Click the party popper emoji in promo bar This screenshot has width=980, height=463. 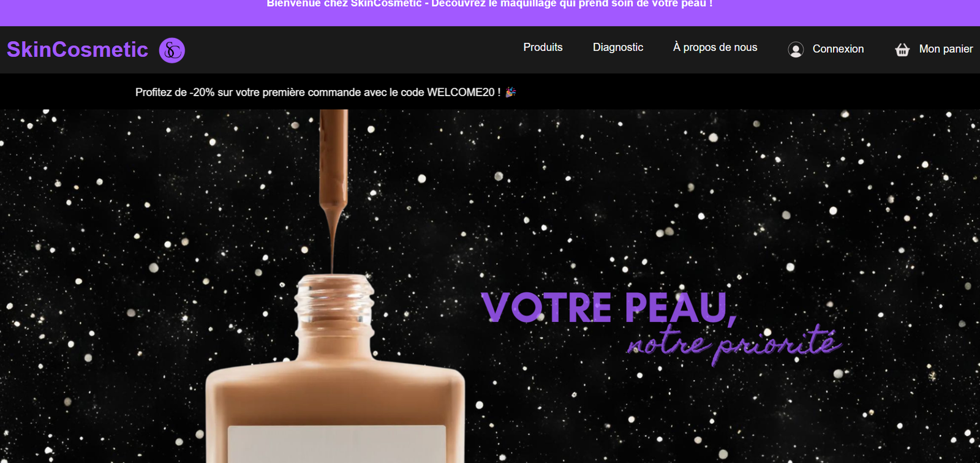pyautogui.click(x=511, y=92)
